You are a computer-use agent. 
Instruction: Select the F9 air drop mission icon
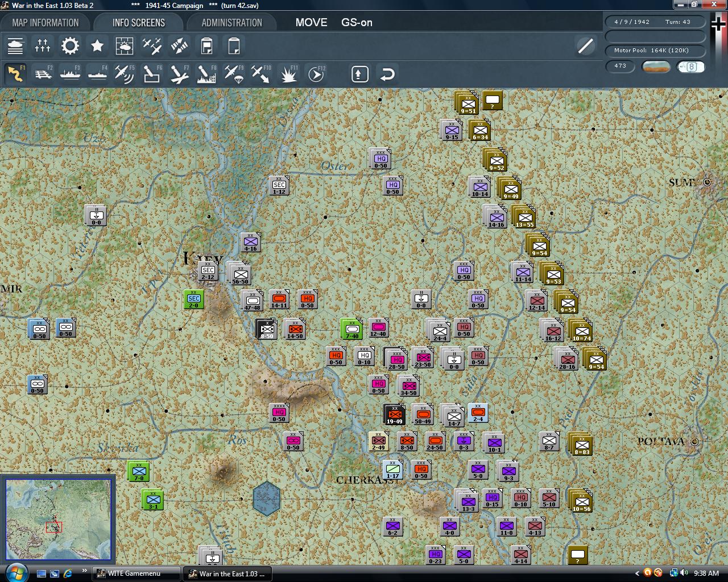coord(233,73)
